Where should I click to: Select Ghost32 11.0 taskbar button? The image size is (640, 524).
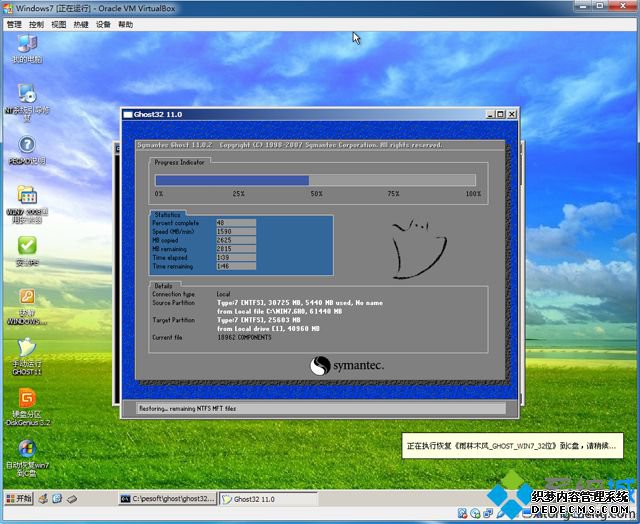268,499
